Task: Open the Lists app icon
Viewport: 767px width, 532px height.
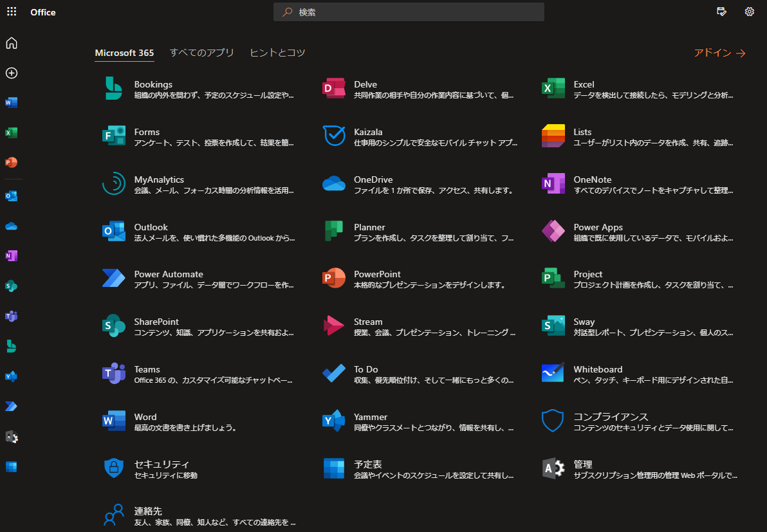Action: click(553, 136)
